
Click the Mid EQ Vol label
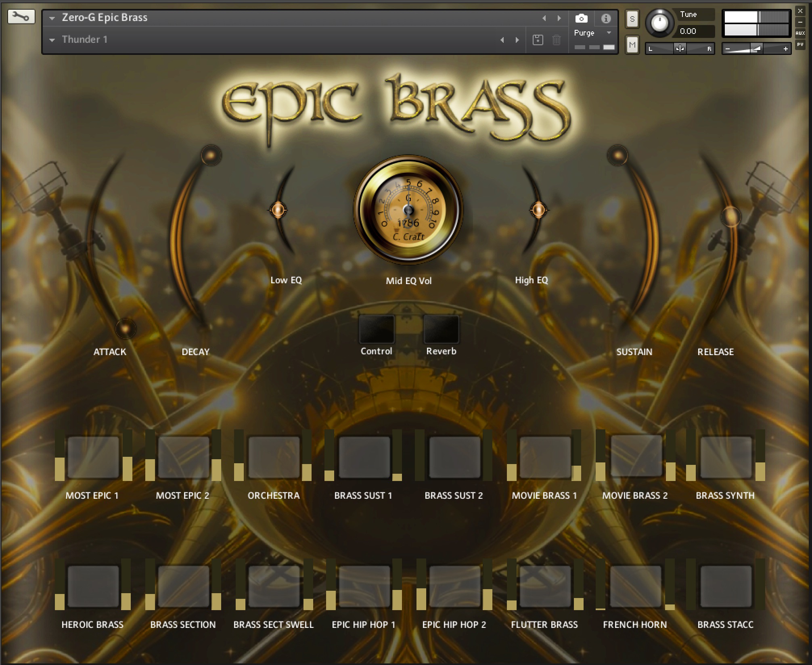(408, 281)
